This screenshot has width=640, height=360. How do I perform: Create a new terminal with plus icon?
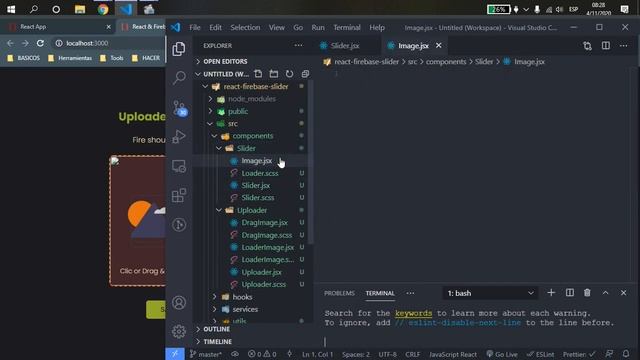pos(551,293)
